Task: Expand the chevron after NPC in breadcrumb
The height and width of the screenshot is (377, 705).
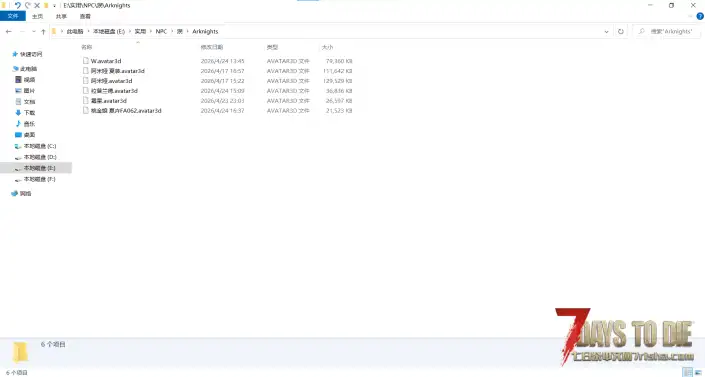Action: click(x=172, y=31)
